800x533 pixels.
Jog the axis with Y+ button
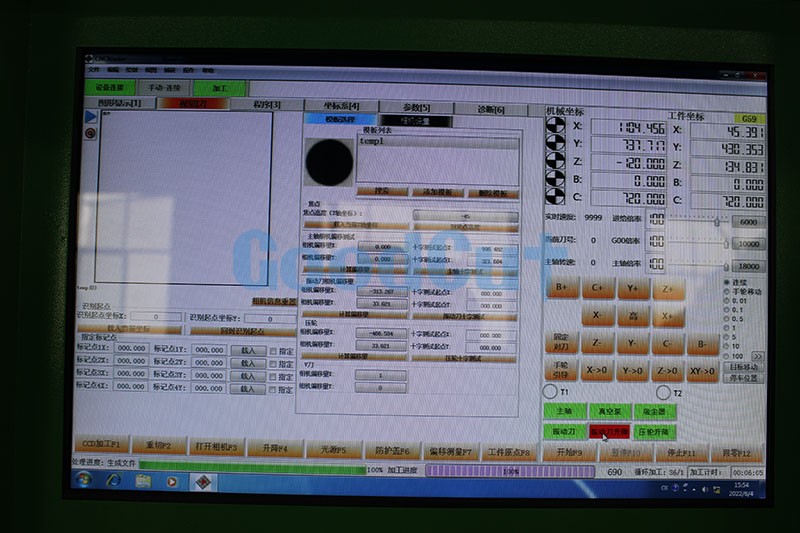pyautogui.click(x=633, y=288)
